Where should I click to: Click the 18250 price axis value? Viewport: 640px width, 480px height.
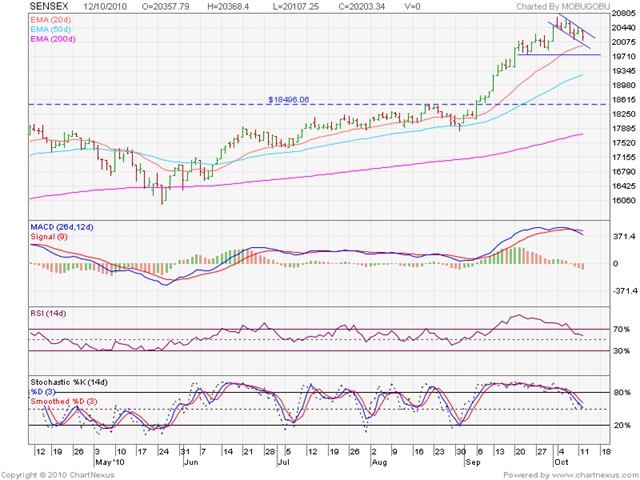(x=623, y=114)
